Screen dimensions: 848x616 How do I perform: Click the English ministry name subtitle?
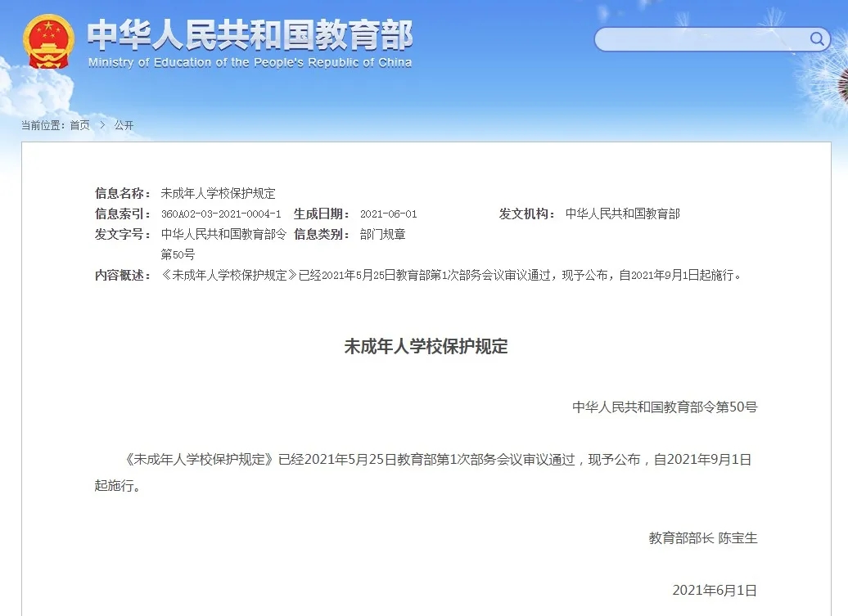(x=250, y=63)
